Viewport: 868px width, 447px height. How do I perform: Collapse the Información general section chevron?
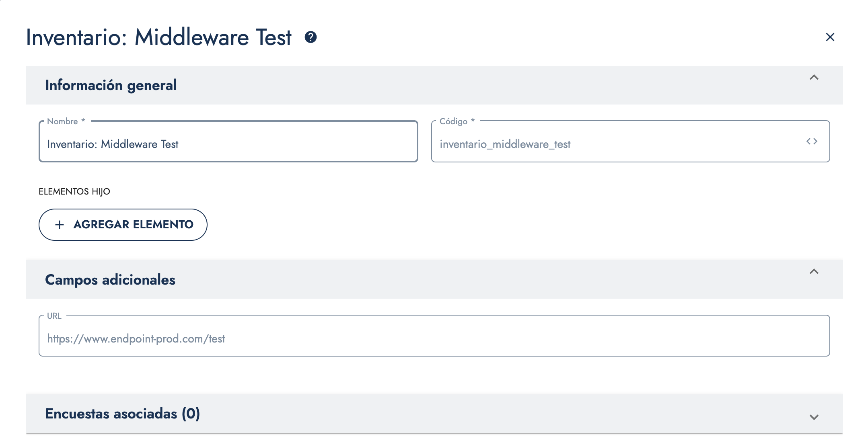click(x=814, y=77)
